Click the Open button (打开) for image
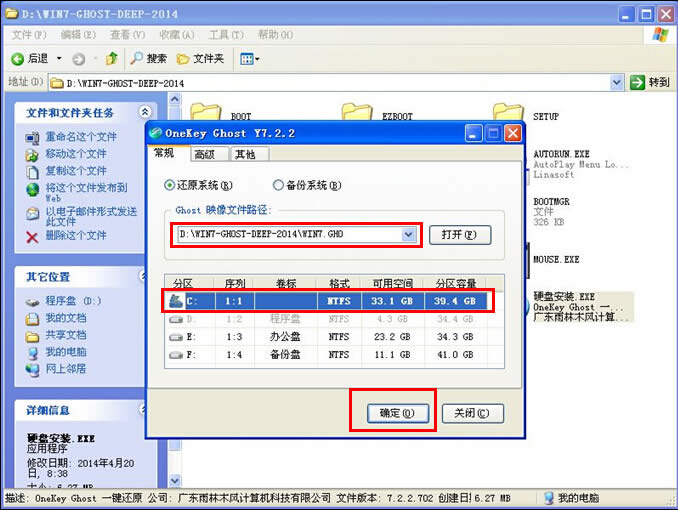The image size is (678, 510). pos(460,235)
